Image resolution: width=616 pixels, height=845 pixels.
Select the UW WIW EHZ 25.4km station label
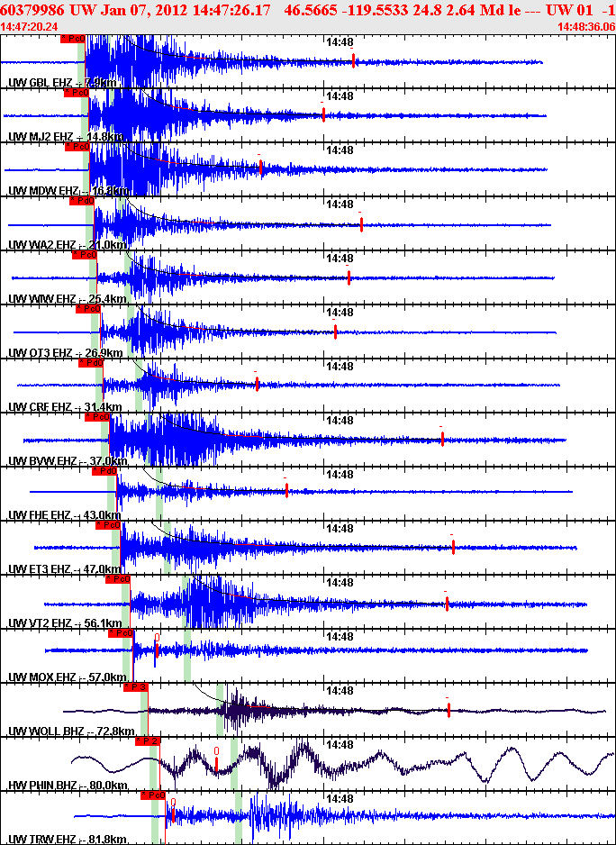(x=68, y=299)
